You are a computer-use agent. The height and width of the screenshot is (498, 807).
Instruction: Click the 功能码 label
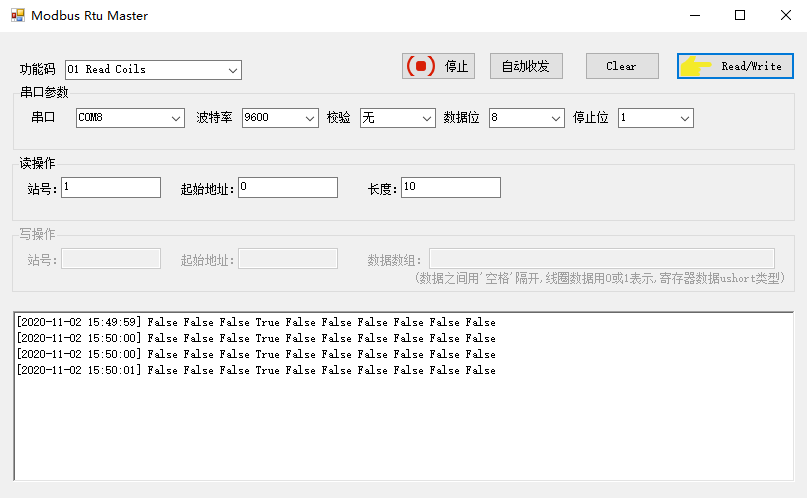coord(38,69)
